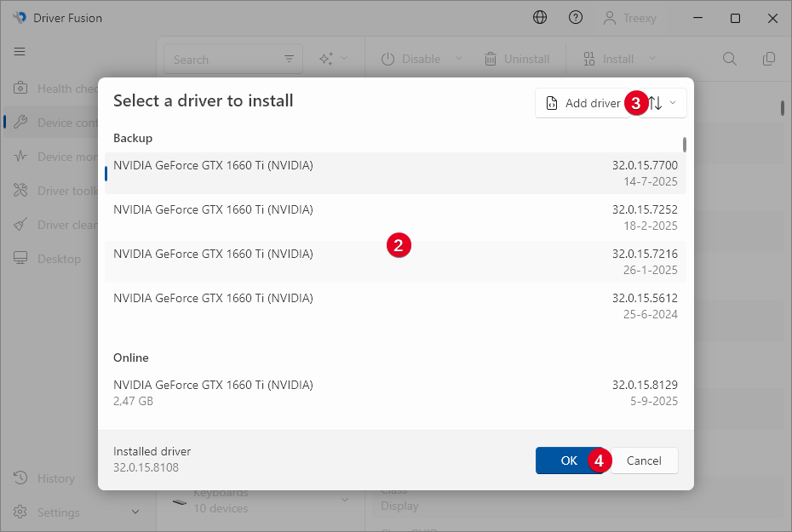Click Cancel in the driver dialog

tap(644, 460)
